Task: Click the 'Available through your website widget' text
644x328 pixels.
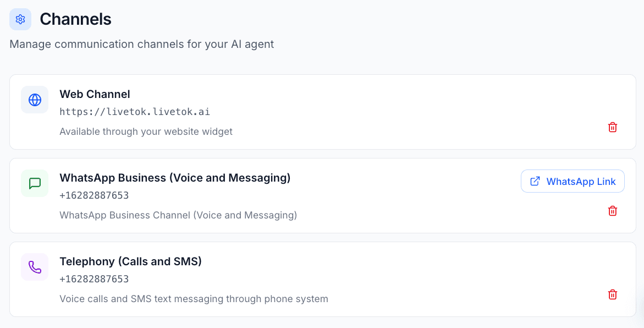Action: click(x=146, y=131)
